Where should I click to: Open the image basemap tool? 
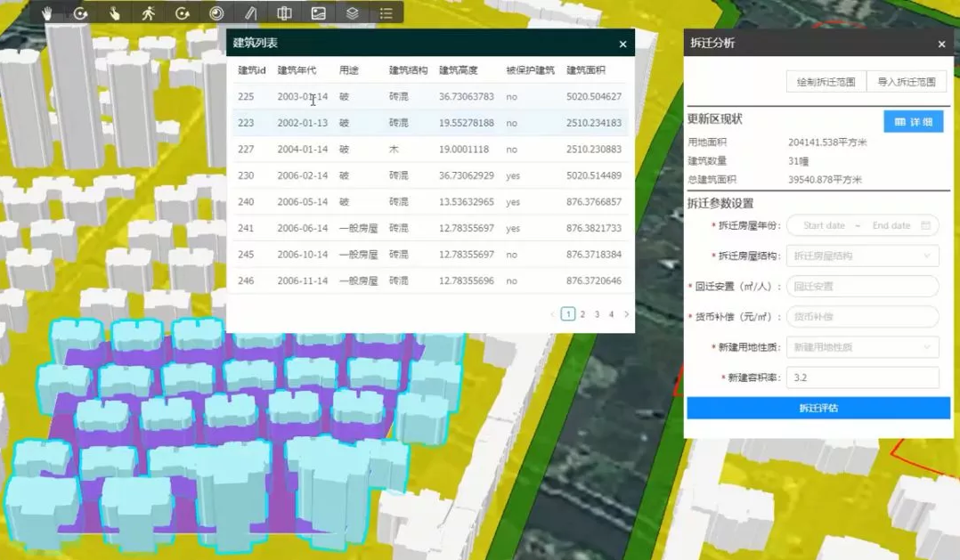click(x=319, y=12)
